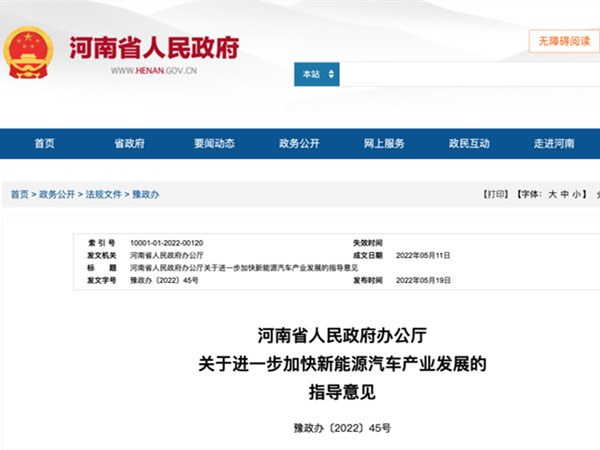This screenshot has width=600, height=450.
Task: Expand the 本站 search scope dropdown
Action: click(x=316, y=75)
